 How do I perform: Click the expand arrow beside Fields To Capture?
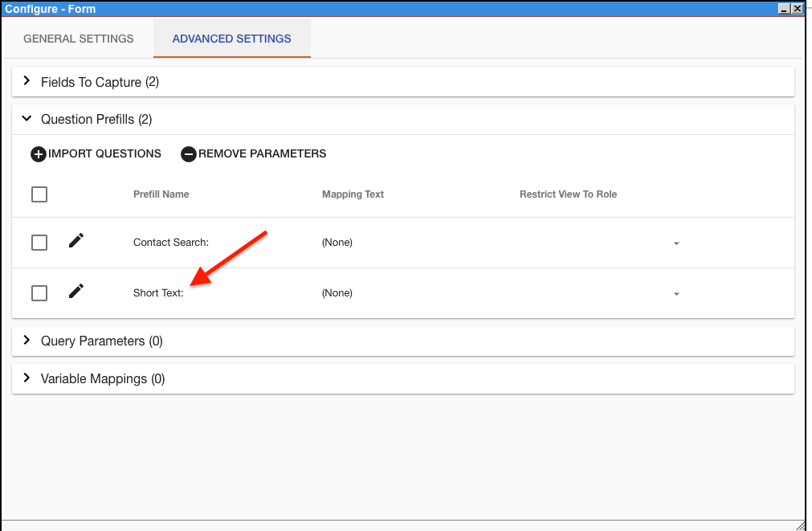click(x=27, y=81)
